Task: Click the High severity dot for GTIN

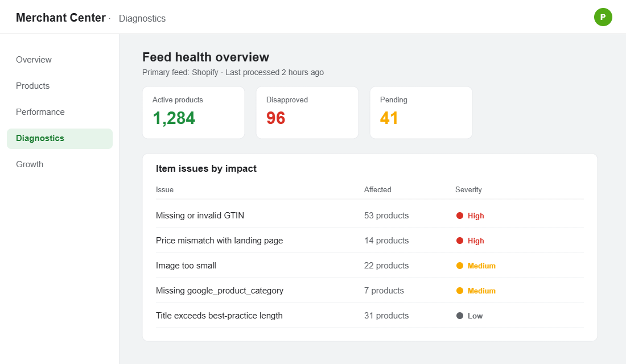Action: pyautogui.click(x=459, y=216)
